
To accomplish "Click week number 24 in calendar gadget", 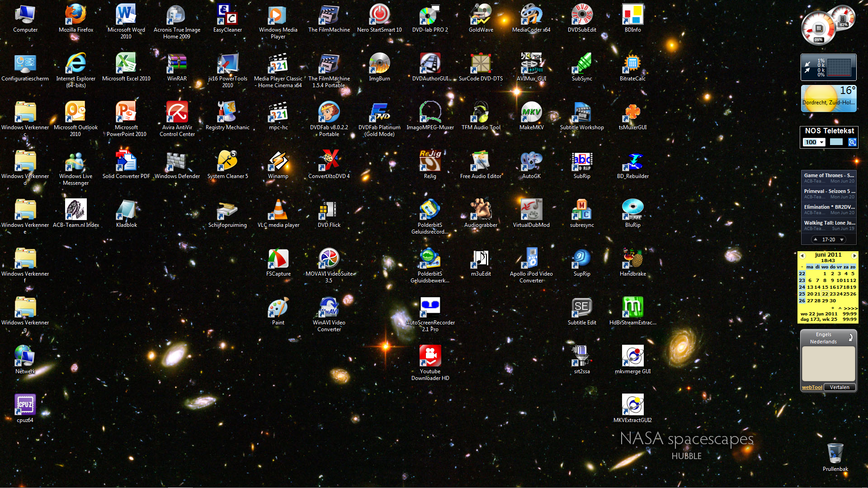I will 802,287.
